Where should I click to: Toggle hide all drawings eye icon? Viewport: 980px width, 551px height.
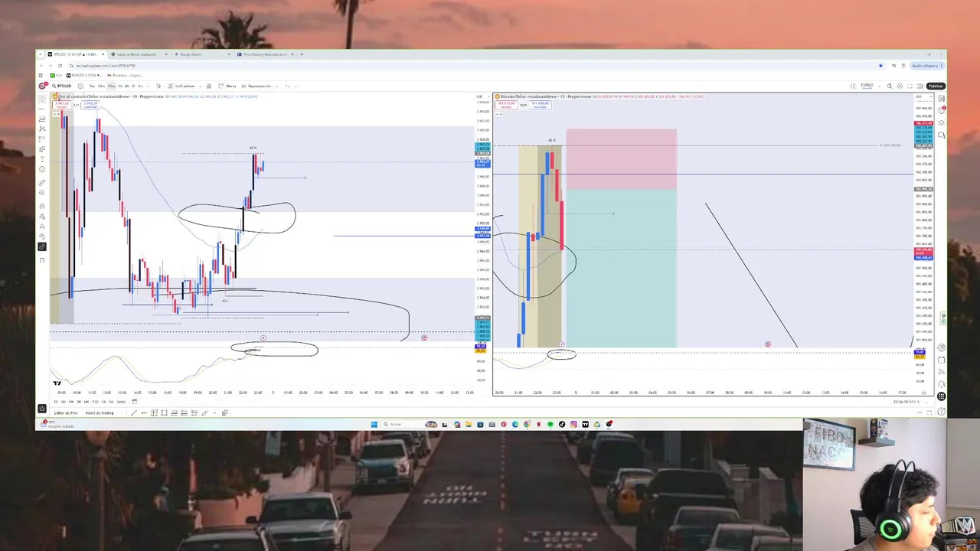[41, 236]
